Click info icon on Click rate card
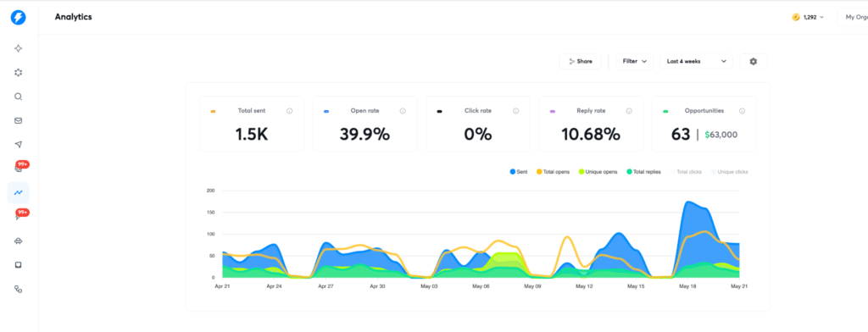The image size is (868, 332). pyautogui.click(x=516, y=111)
